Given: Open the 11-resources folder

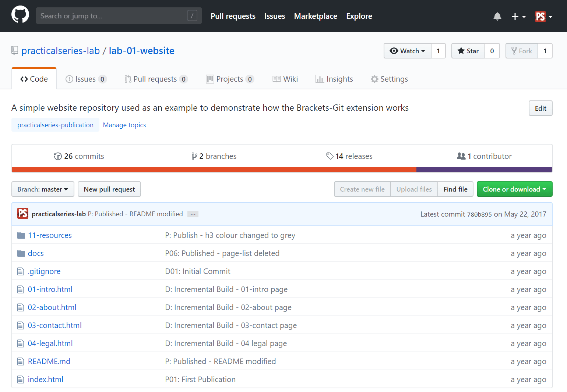Looking at the screenshot, I should pyautogui.click(x=50, y=235).
